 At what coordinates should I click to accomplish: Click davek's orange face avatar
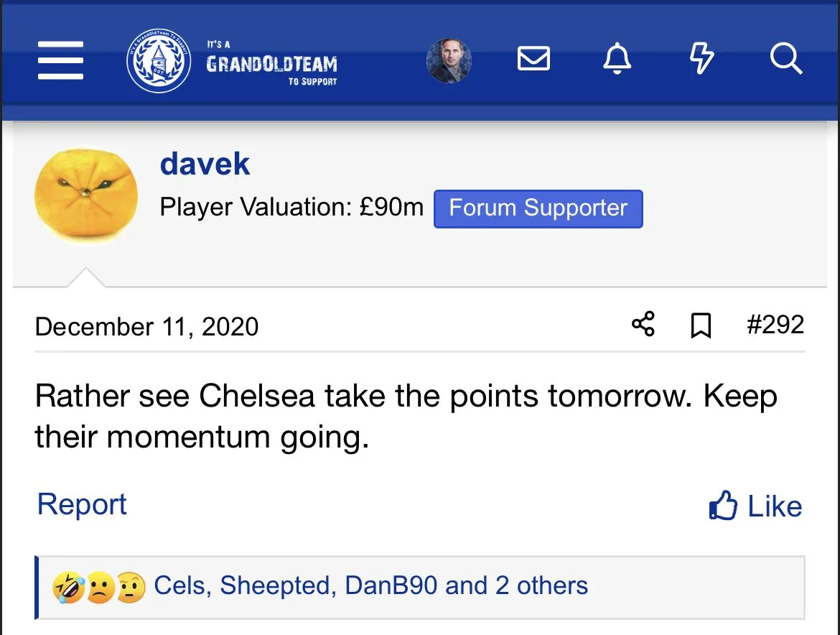click(86, 196)
